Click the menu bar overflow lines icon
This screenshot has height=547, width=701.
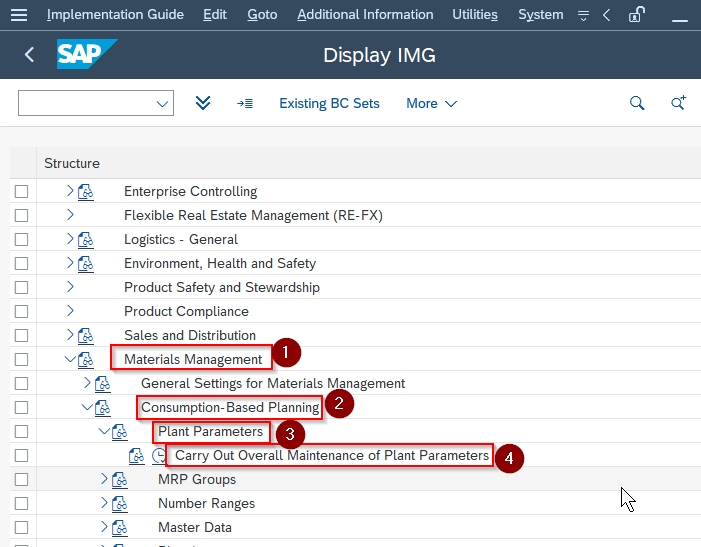point(583,16)
